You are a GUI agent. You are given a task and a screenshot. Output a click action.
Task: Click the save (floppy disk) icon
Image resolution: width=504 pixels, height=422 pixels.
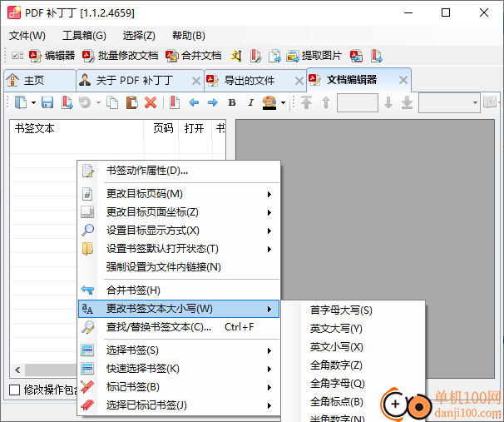coord(47,102)
